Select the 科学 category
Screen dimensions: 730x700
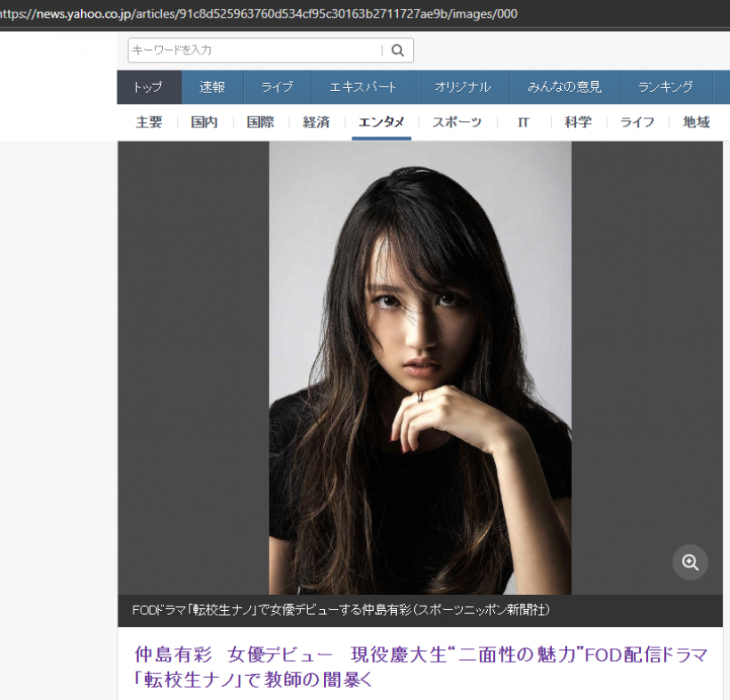pyautogui.click(x=578, y=122)
